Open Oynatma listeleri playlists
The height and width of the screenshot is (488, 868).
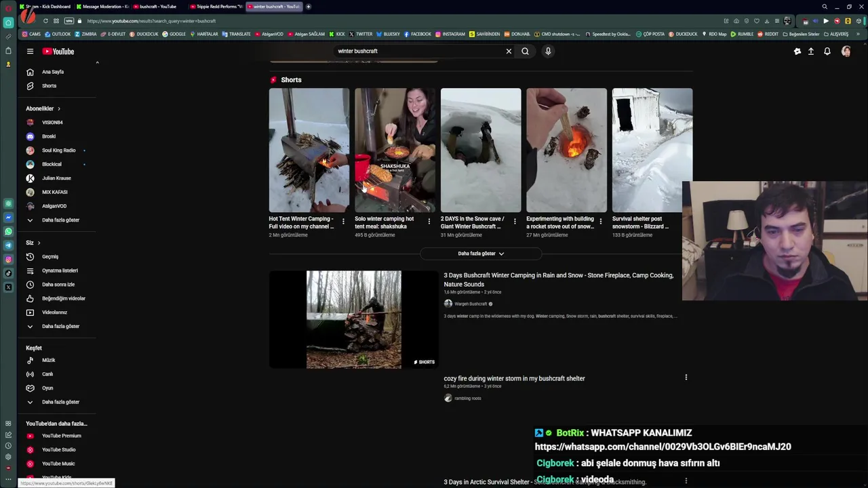click(x=60, y=270)
